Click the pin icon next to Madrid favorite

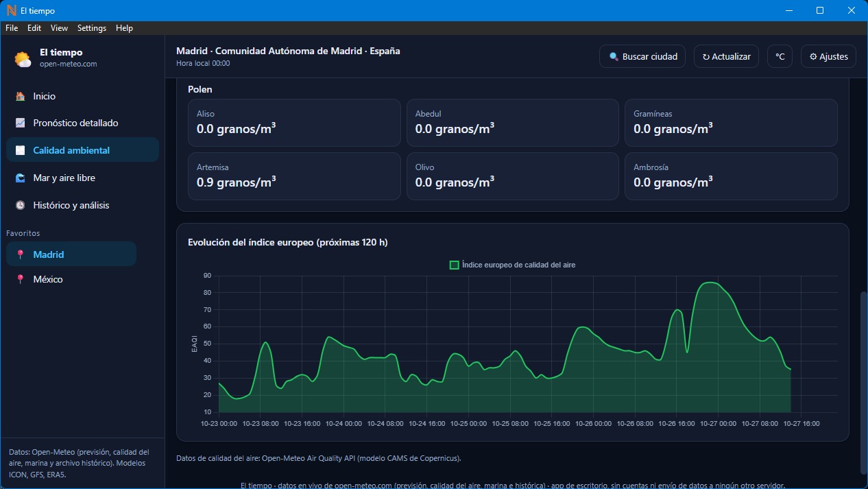pyautogui.click(x=21, y=254)
